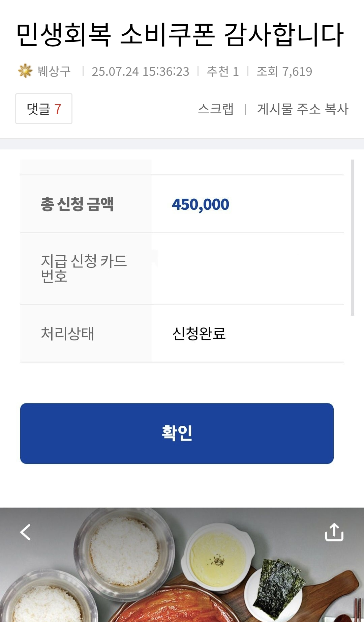The height and width of the screenshot is (622, 364).
Task: Tap the 처리상태 label cell
Action: tap(86, 334)
